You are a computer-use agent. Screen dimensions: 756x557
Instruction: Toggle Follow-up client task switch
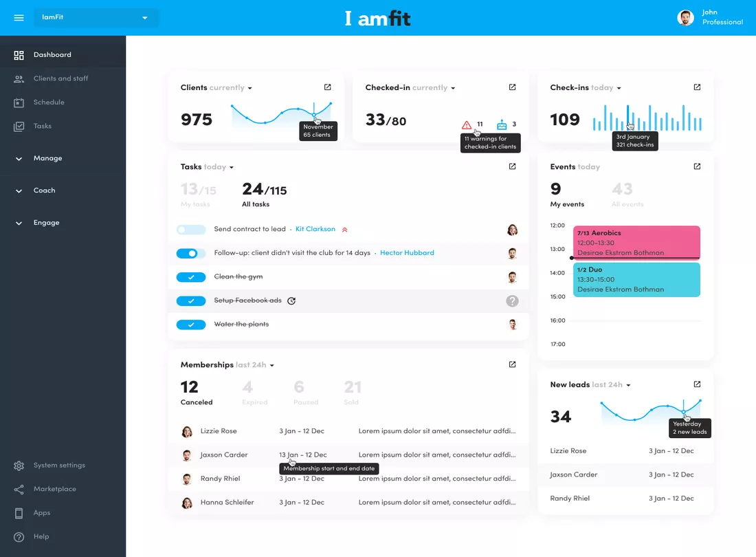[191, 253]
